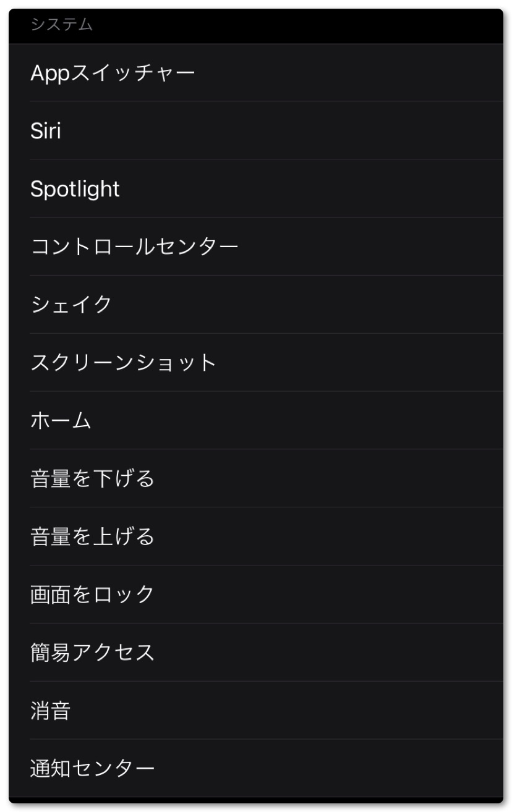This screenshot has width=512, height=812.
Task: Select 通知センター at the bottom
Action: click(x=92, y=769)
